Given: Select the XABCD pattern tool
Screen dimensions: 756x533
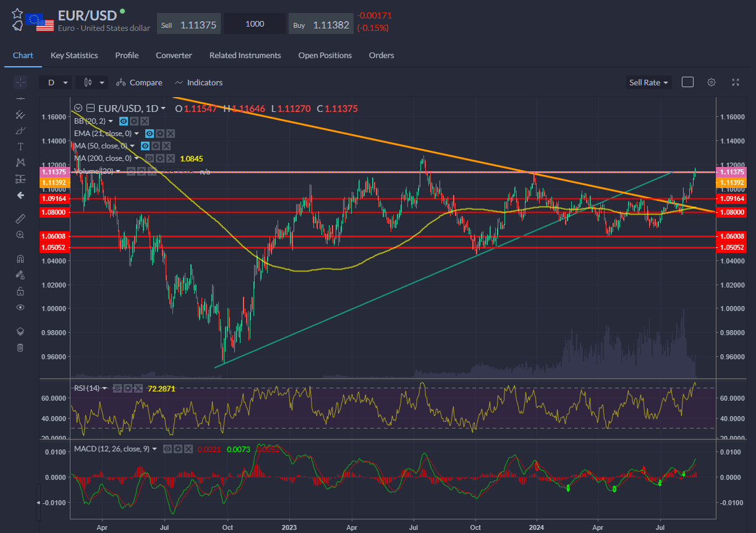Looking at the screenshot, I should coord(20,162).
